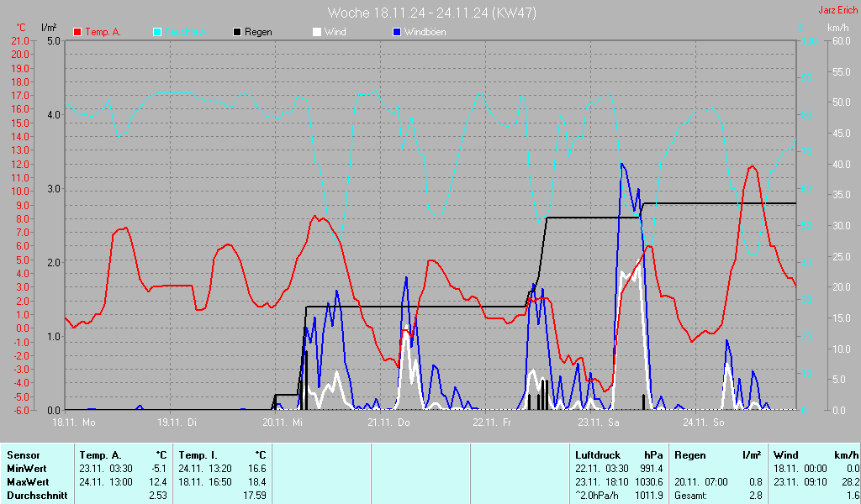
Task: Select the Regen legend label
Action: (x=258, y=32)
